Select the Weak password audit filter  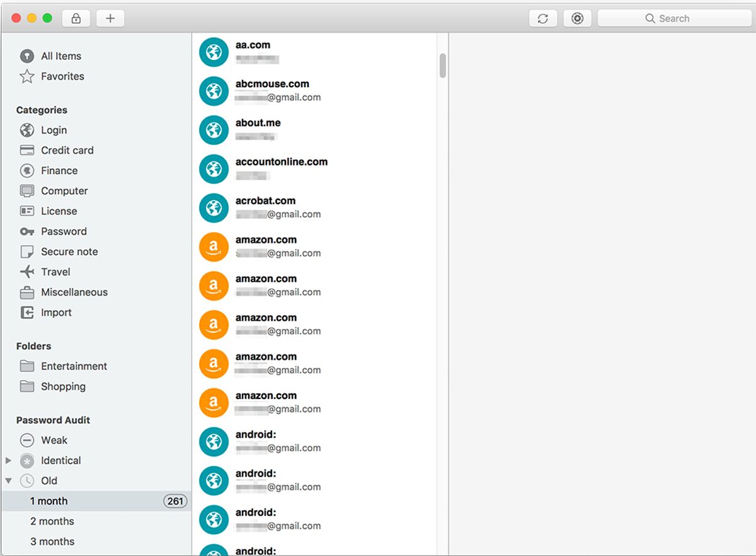53,440
